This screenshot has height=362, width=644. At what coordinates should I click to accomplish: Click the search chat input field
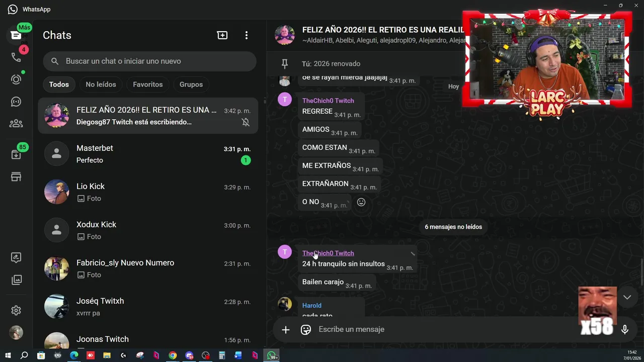pyautogui.click(x=149, y=61)
